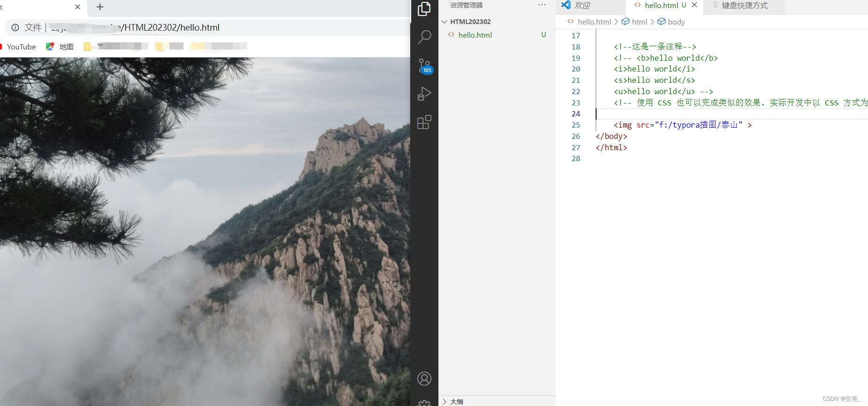Screen dimensions: 868x406
Task: Click body in the breadcrumb
Action: coord(671,22)
